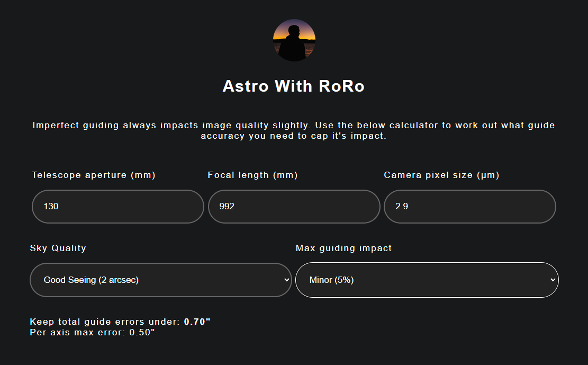
Task: Click the first line starting with Imperfect guiding
Action: tap(294, 125)
